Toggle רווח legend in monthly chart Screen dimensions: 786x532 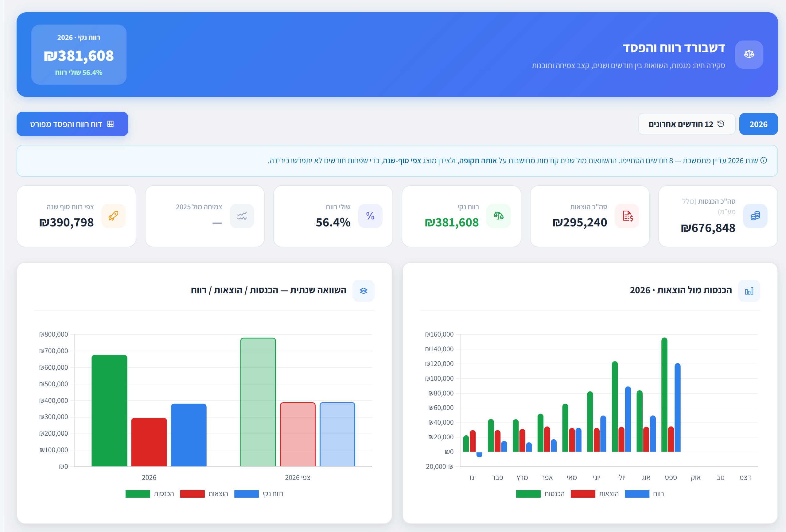[644, 494]
